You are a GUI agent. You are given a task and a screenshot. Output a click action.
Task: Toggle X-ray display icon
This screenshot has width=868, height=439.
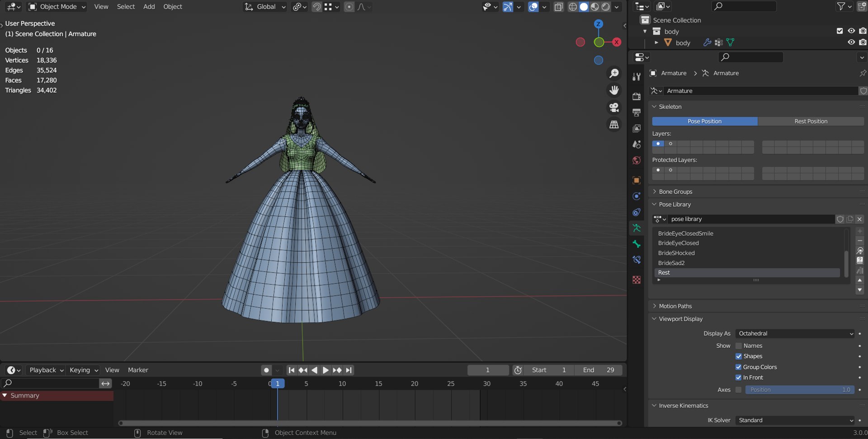coord(559,7)
